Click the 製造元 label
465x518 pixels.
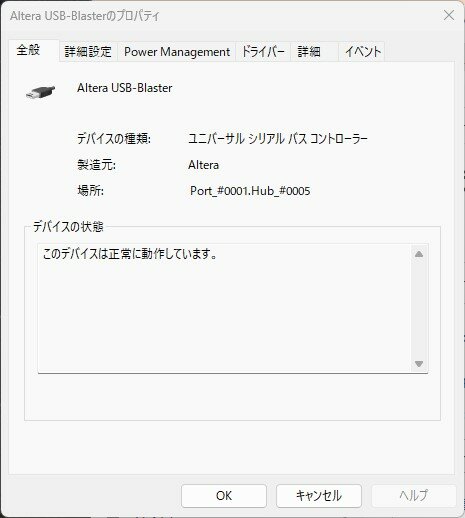[96, 165]
